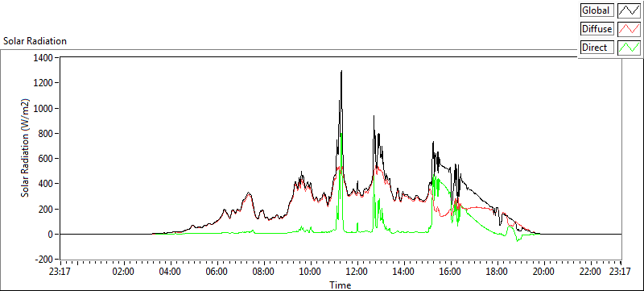Screen dimensions: 644x291
Task: Click the left 23:17 axis start label
Action: click(60, 272)
